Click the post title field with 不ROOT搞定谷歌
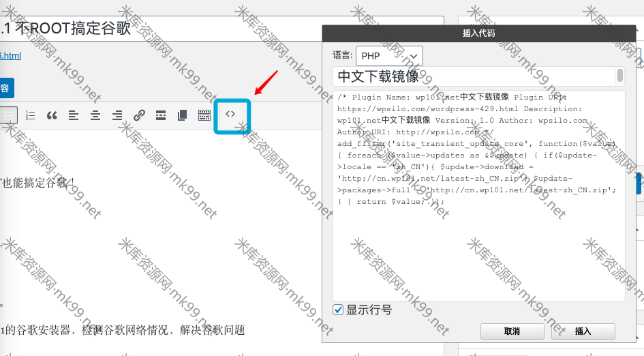This screenshot has width=644, height=356. 221,29
